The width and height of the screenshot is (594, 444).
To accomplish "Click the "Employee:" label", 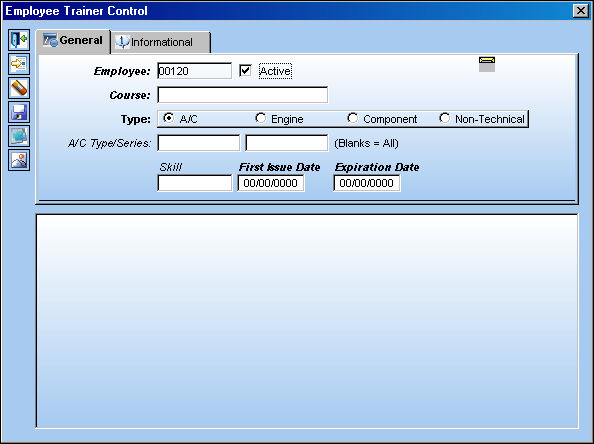I will [122, 71].
